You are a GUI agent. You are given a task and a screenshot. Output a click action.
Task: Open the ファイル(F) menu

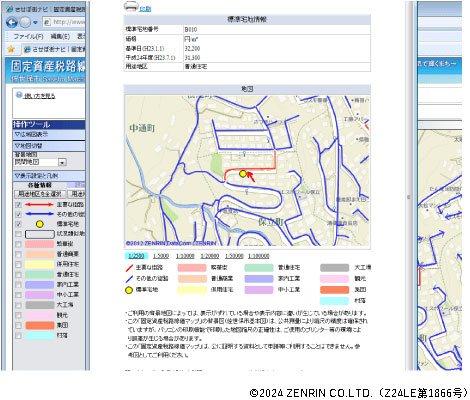coord(28,36)
